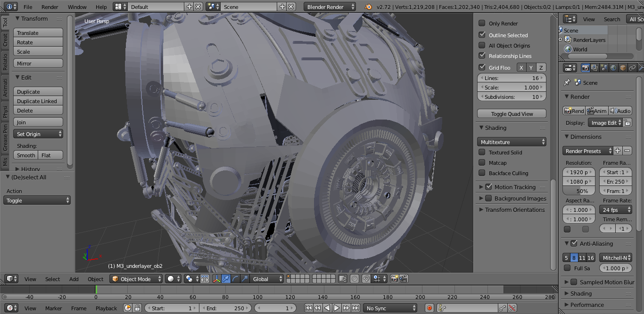
Task: Click the Smooth shading button
Action: coord(26,155)
